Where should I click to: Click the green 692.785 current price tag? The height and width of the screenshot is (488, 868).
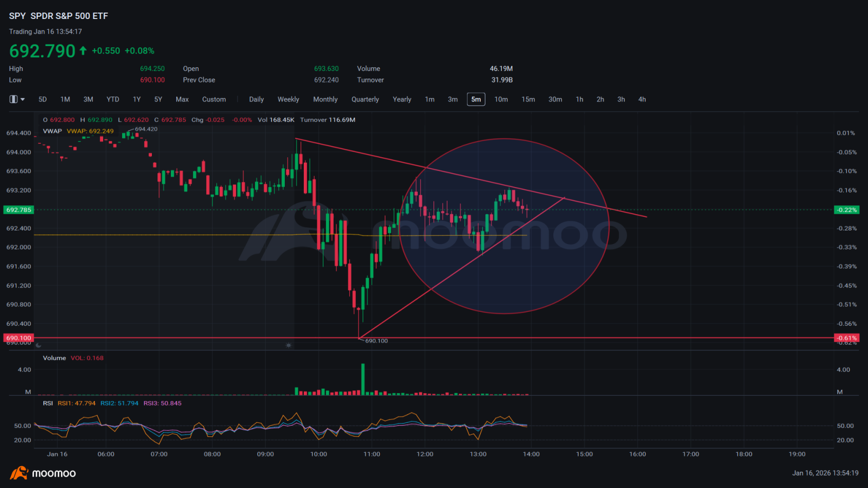point(19,210)
